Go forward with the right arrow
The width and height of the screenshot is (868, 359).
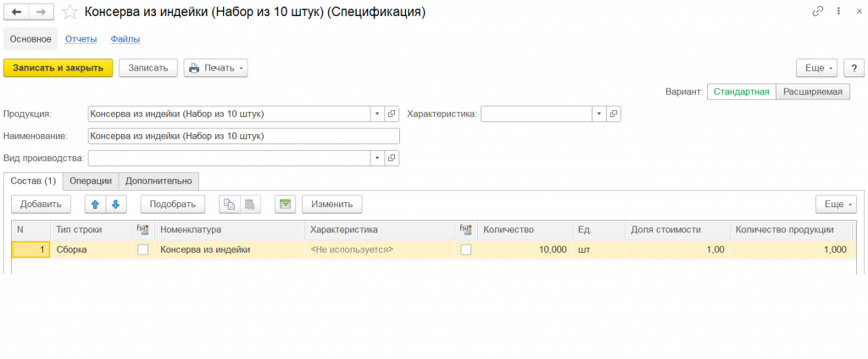41,12
